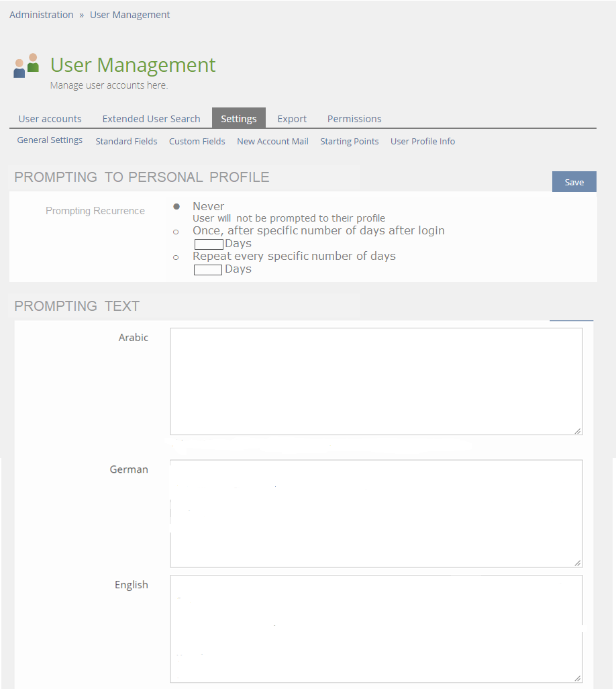Click inside the Arabic prompting text area
Viewport: 616px width, 689px height.
point(376,381)
